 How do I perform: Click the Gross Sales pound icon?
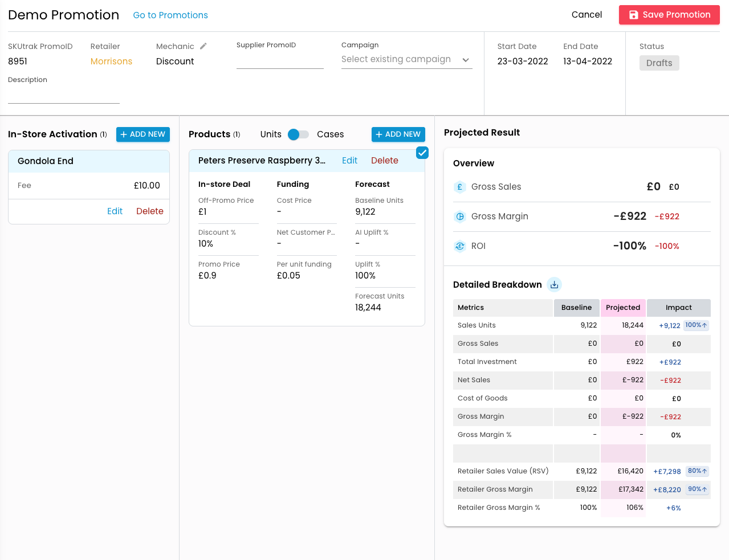coord(460,187)
